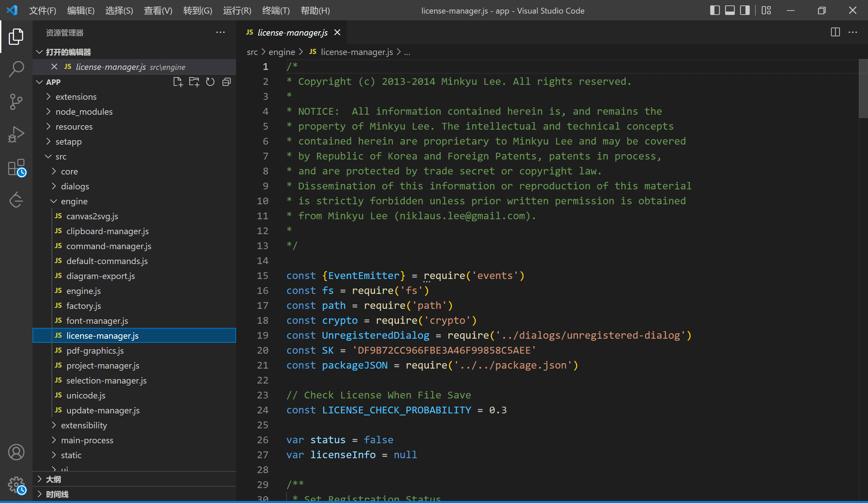Open the Extensions view
The width and height of the screenshot is (868, 503).
tap(17, 168)
